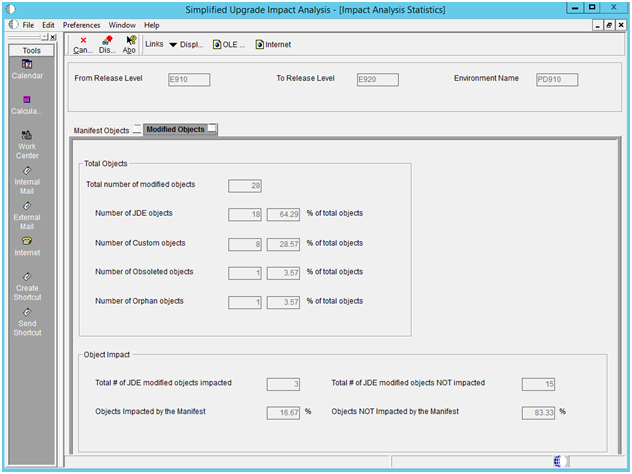632x474 pixels.
Task: Expand the Links dropdown arrow
Action: (x=172, y=45)
